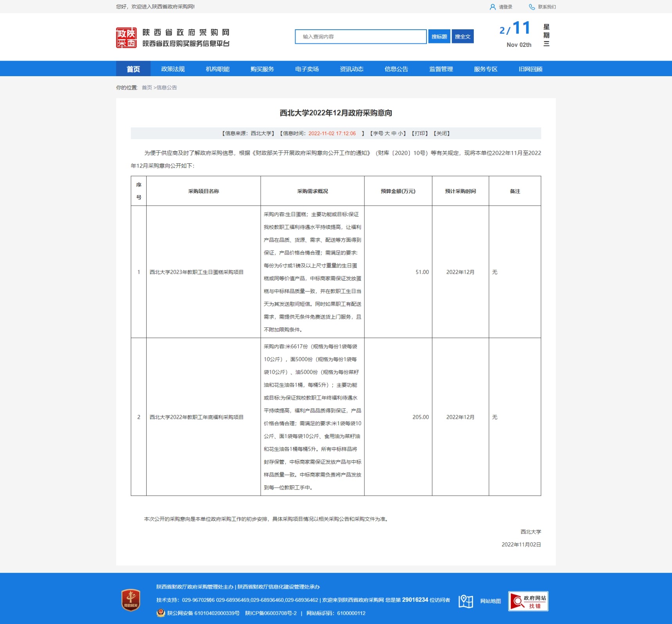The image size is (672, 624).
Task: Click the 搜标题 search button
Action: coord(439,37)
